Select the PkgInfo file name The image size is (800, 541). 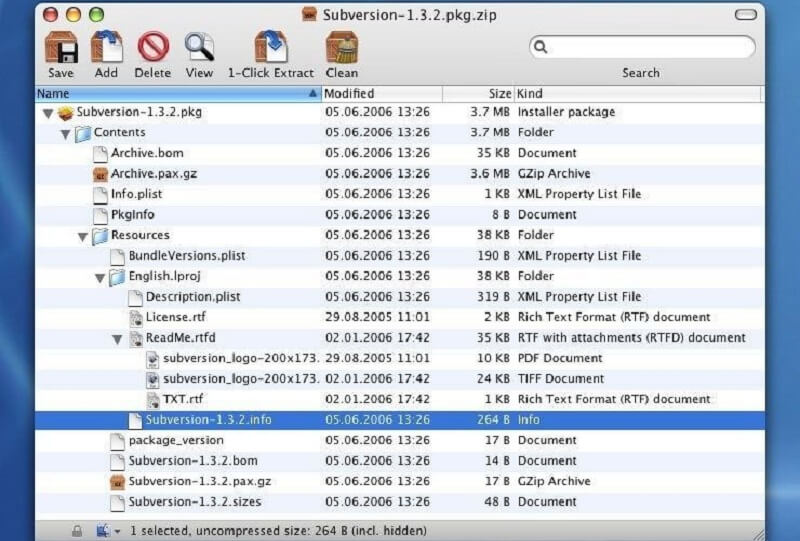point(133,215)
